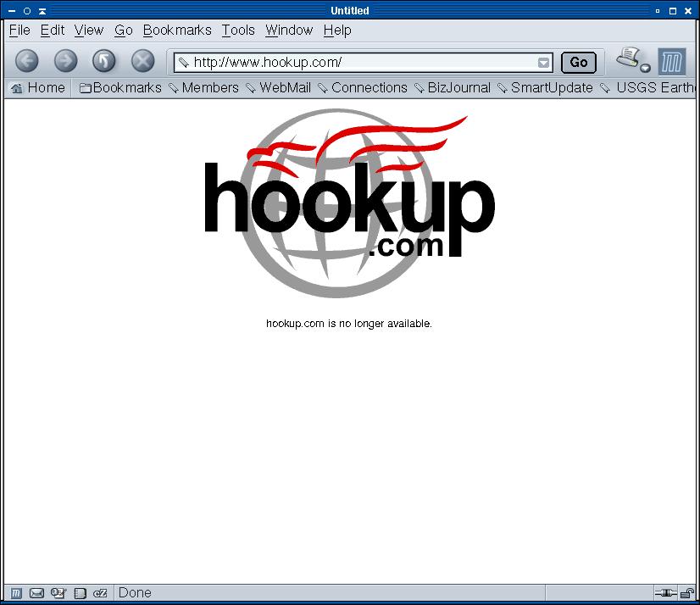Click the window menu dash button in title bar
The image size is (700, 605).
(x=12, y=11)
